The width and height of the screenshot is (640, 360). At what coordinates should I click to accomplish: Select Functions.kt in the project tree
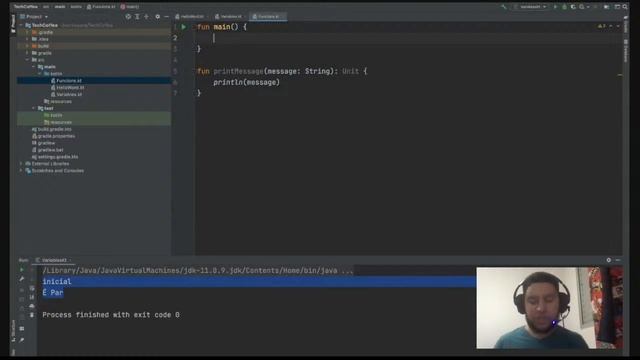click(69, 81)
